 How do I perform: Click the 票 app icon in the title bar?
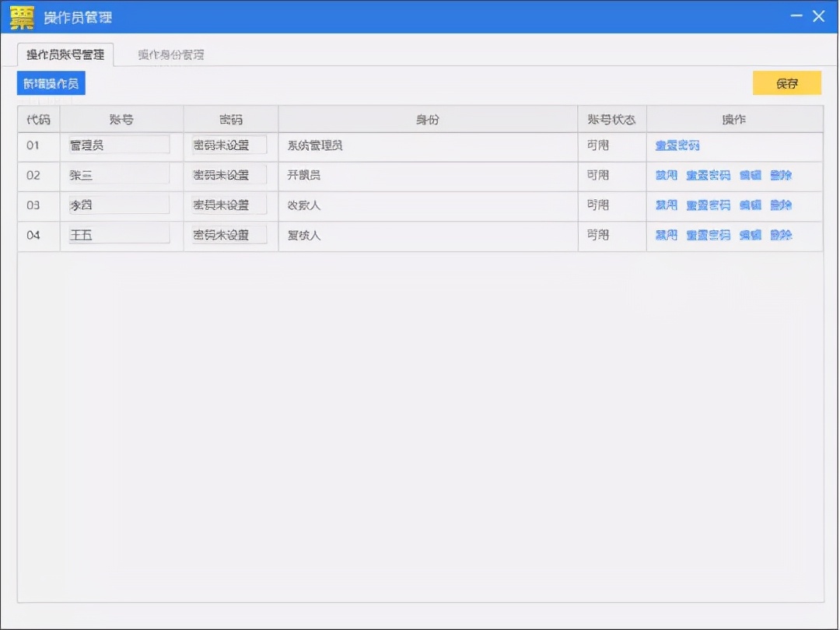(20, 16)
